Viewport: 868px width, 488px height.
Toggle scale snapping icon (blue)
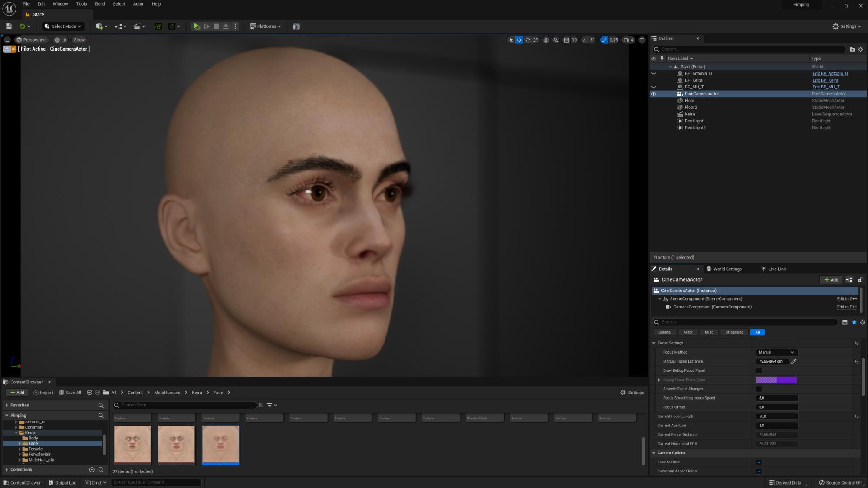tap(604, 40)
